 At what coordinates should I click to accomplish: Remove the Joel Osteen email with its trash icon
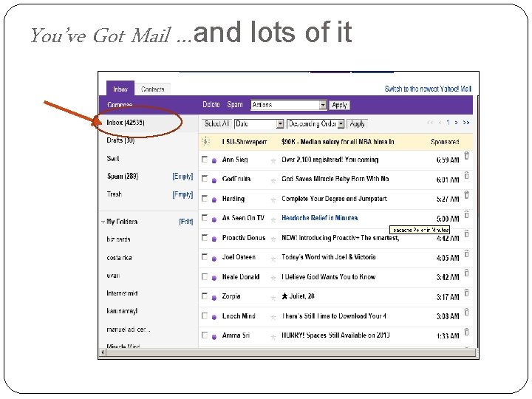[466, 253]
